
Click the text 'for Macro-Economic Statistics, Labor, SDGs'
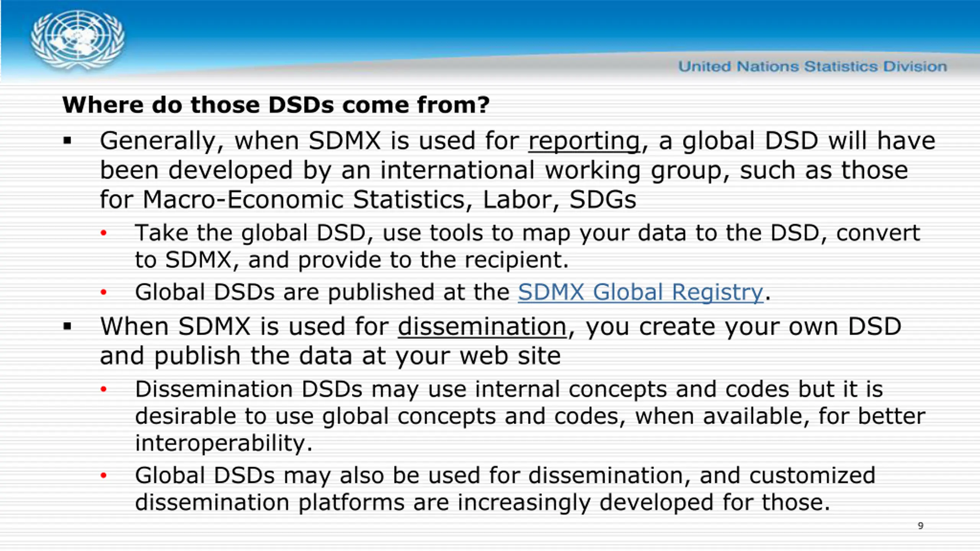tap(368, 200)
